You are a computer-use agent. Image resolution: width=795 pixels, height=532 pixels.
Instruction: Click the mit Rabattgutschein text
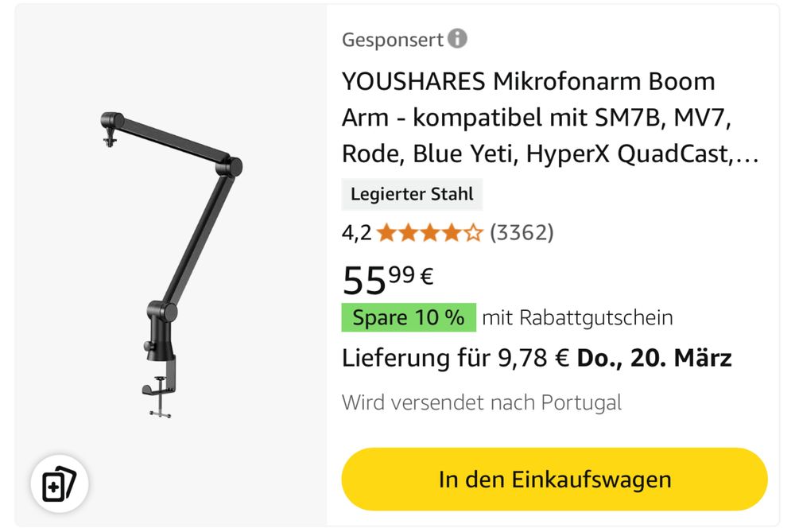click(577, 318)
